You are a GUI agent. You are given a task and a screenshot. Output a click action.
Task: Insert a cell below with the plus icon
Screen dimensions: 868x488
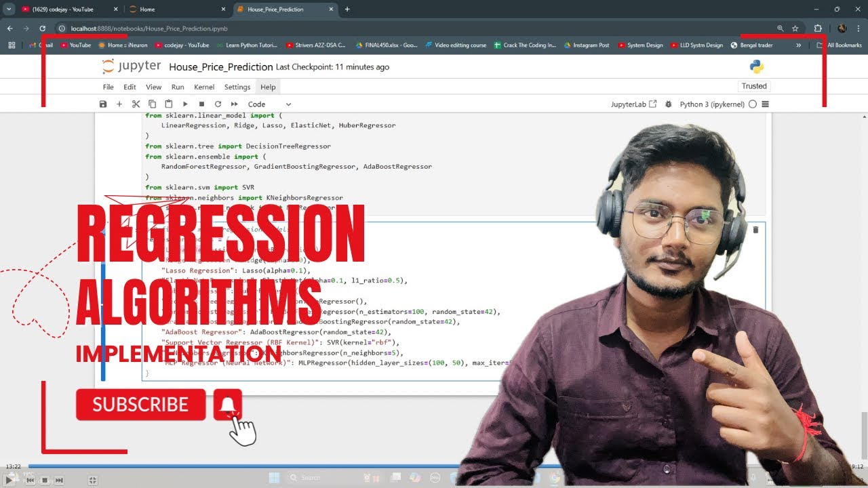click(x=119, y=104)
